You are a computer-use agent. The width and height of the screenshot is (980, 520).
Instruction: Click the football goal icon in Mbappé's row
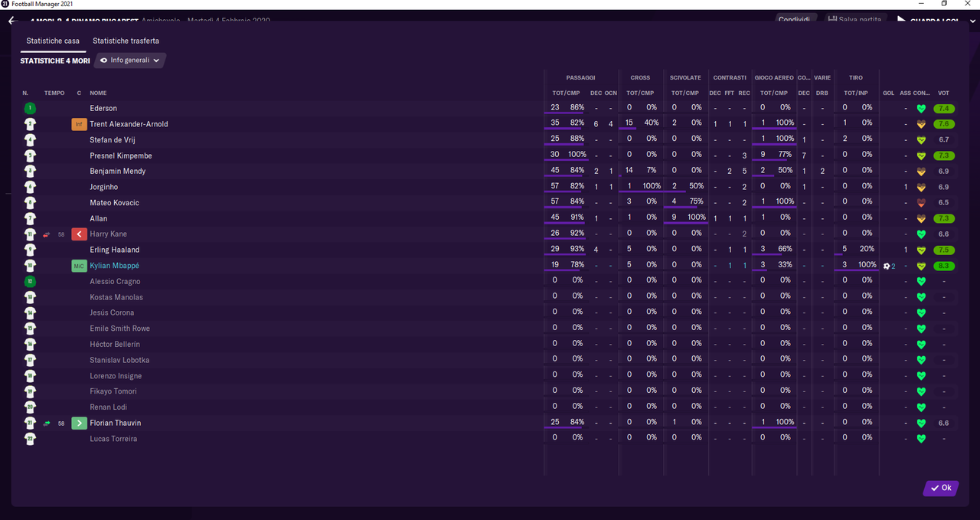point(887,266)
